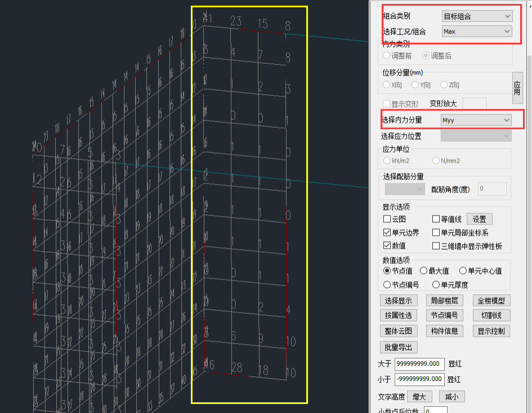Enable the 单元局部坐标系 checkbox

pyautogui.click(x=436, y=232)
